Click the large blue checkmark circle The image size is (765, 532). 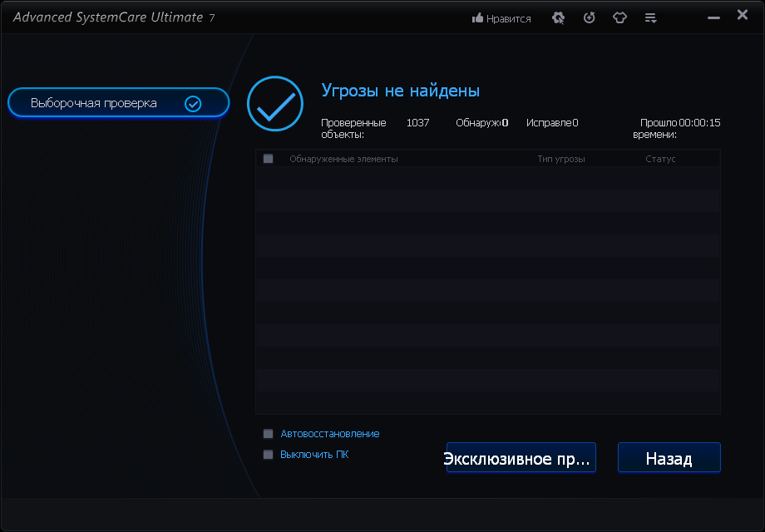(275, 103)
